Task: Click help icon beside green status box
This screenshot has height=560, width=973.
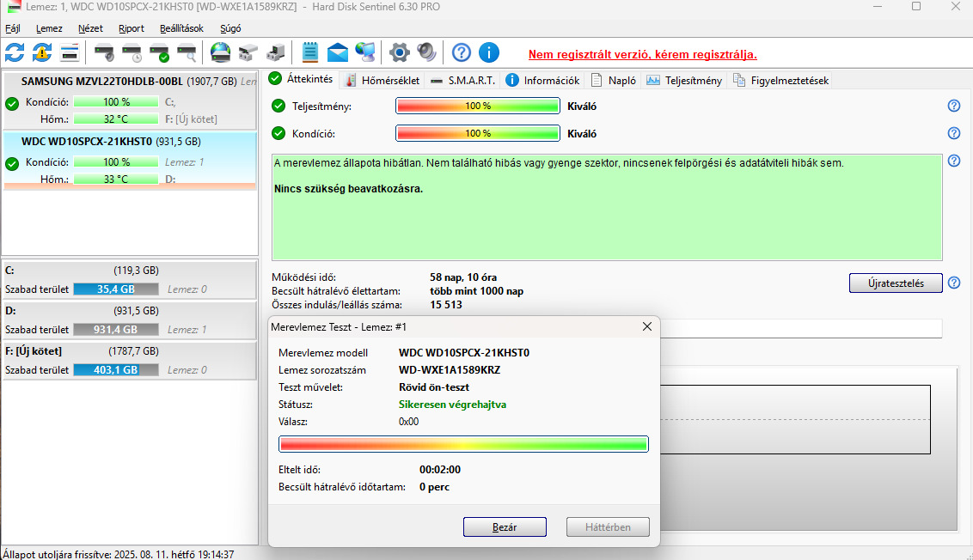Action: 954,161
